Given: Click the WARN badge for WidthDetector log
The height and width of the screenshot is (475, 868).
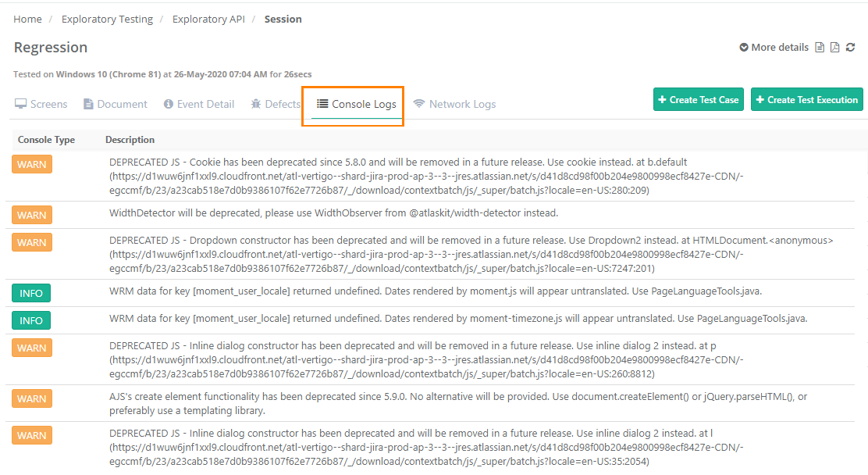Looking at the screenshot, I should click(32, 215).
